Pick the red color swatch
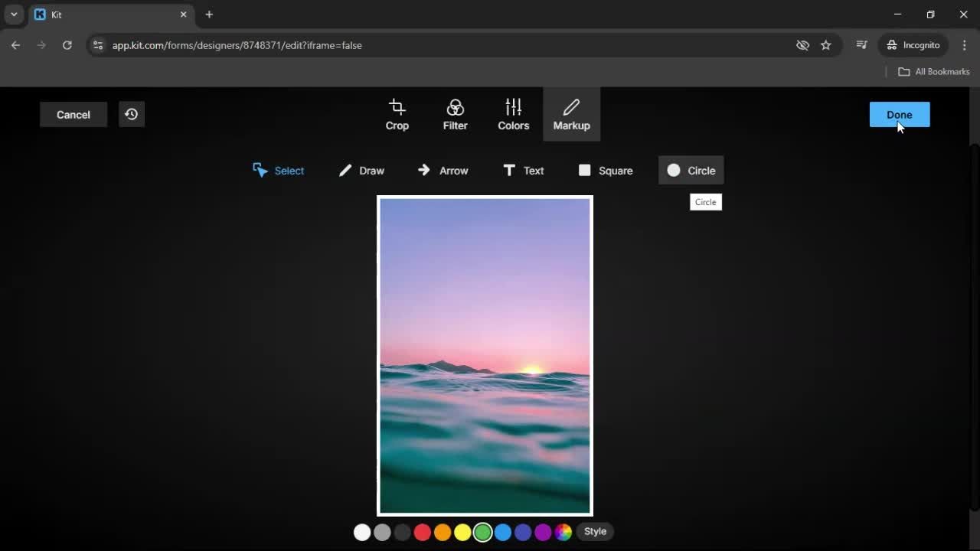The width and height of the screenshot is (980, 551). [423, 532]
